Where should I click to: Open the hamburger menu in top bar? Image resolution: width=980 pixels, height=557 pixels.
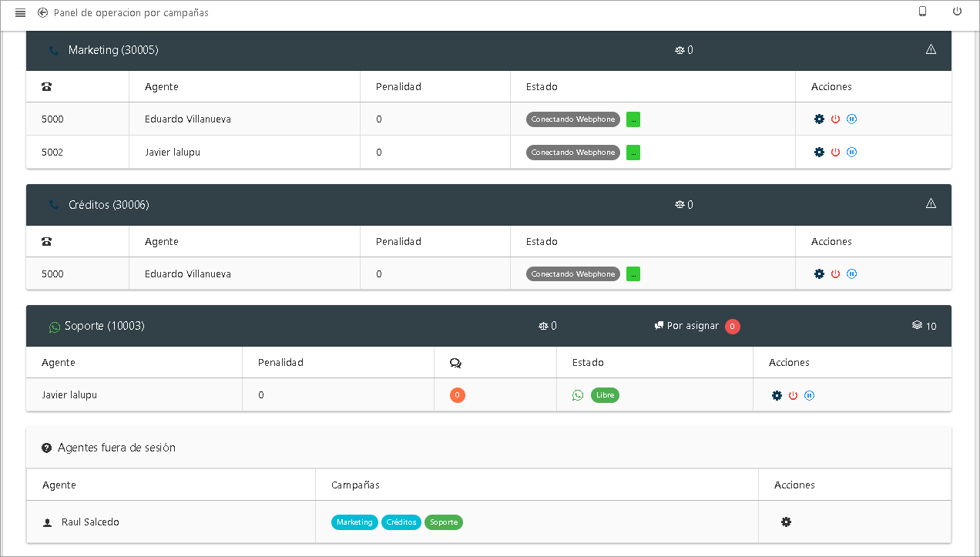click(21, 13)
